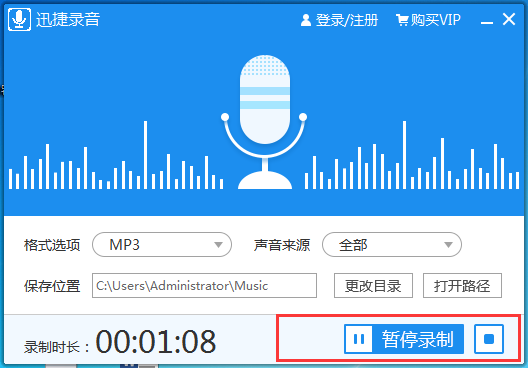The width and height of the screenshot is (528, 368).
Task: Click the left audio waveform bars
Action: 116,155
